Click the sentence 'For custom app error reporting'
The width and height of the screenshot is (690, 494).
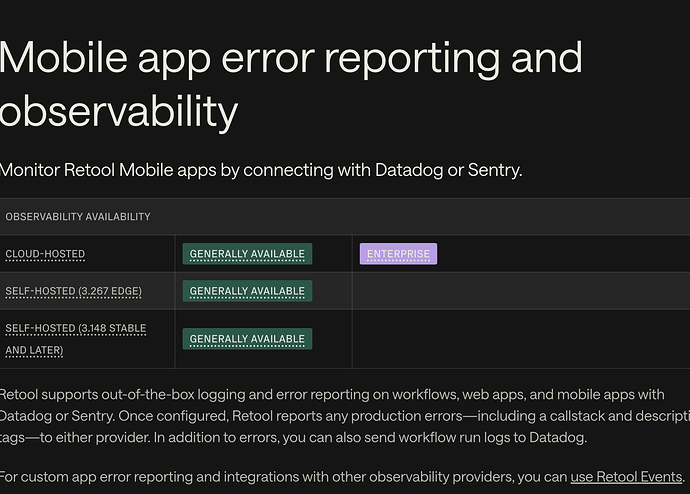pos(342,477)
